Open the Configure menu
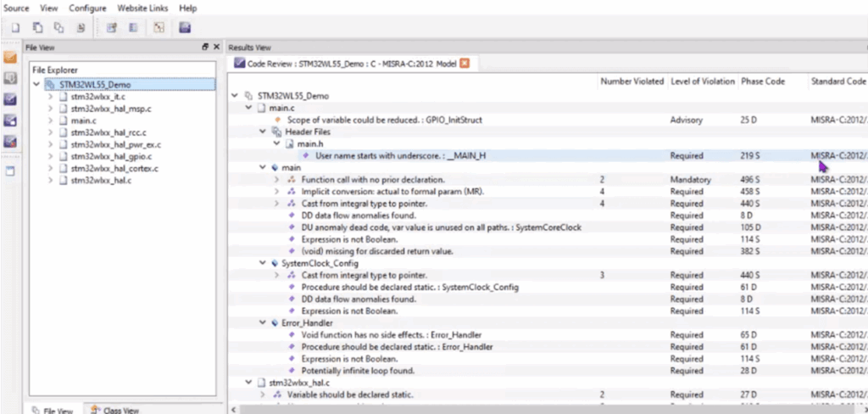 [x=87, y=8]
